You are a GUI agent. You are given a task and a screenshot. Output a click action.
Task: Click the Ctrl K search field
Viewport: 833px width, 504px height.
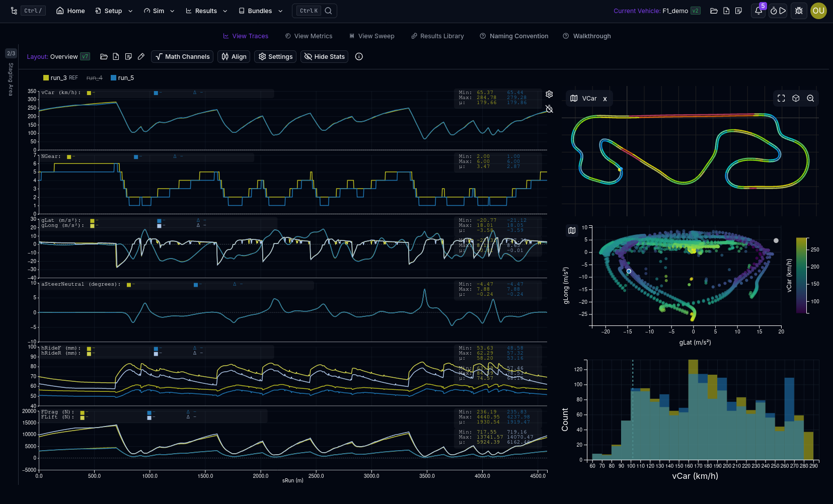316,11
